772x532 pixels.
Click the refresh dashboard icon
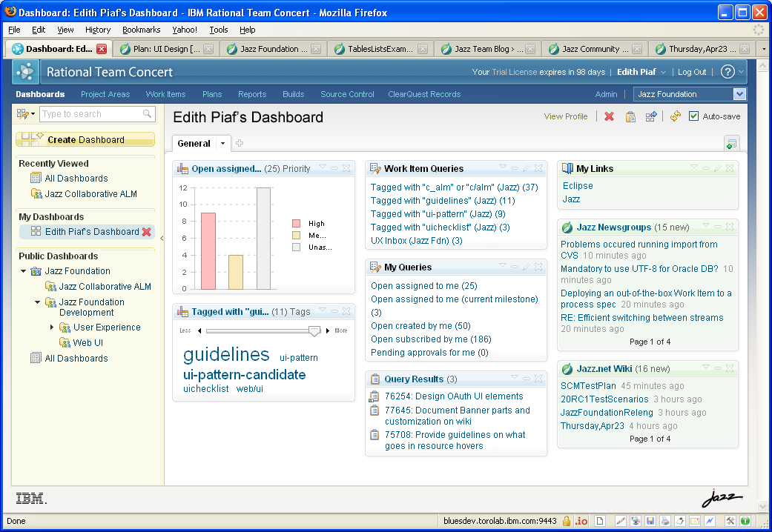click(x=676, y=116)
